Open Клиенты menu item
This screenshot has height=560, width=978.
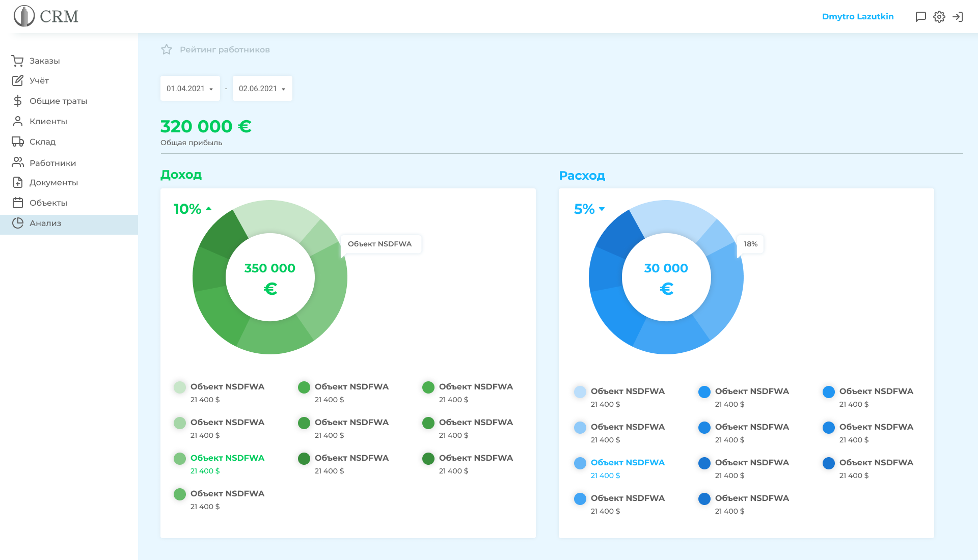(x=48, y=121)
